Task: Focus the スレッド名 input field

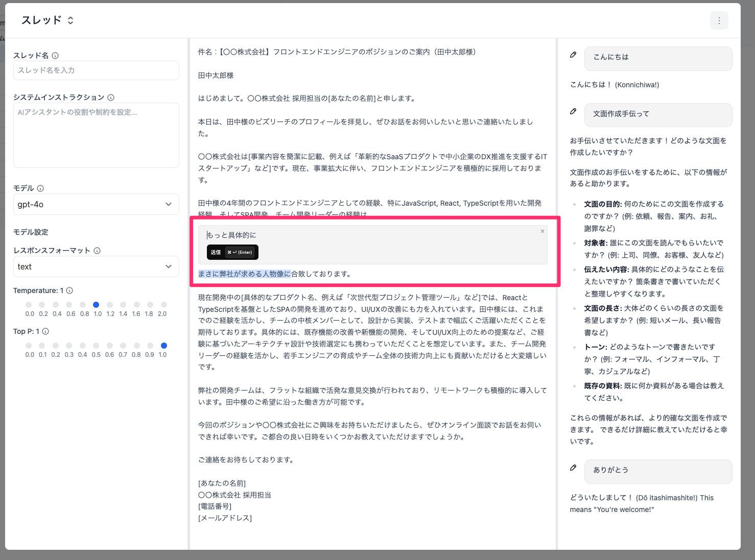Action: pyautogui.click(x=96, y=70)
